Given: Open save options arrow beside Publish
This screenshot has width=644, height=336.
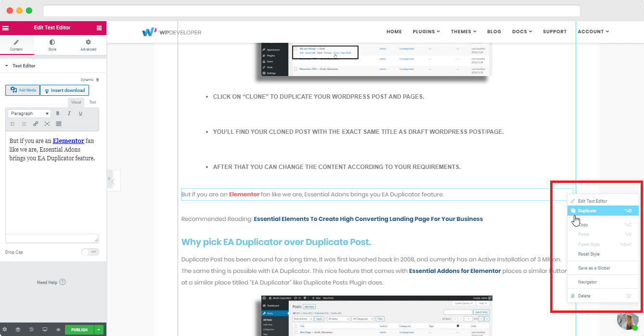Looking at the screenshot, I should 99,330.
